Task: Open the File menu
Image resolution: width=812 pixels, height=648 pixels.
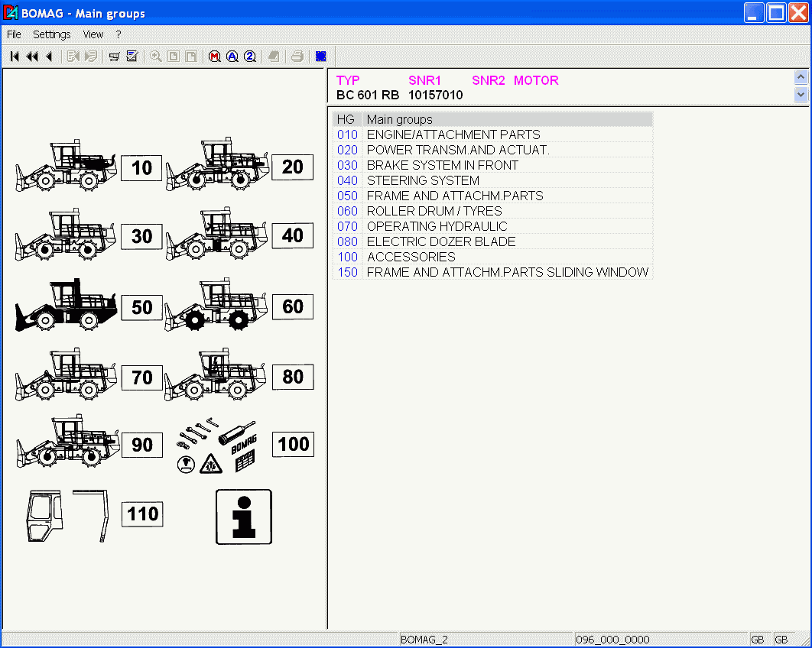Action: tap(14, 34)
